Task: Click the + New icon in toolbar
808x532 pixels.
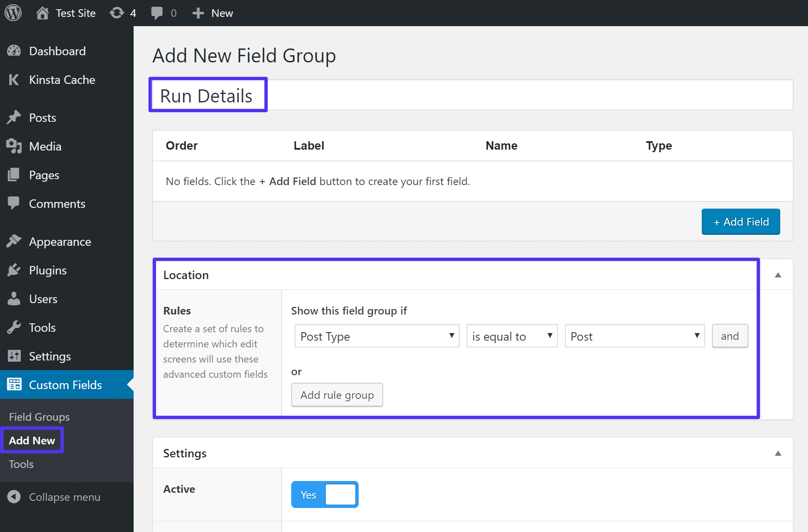Action: point(198,13)
